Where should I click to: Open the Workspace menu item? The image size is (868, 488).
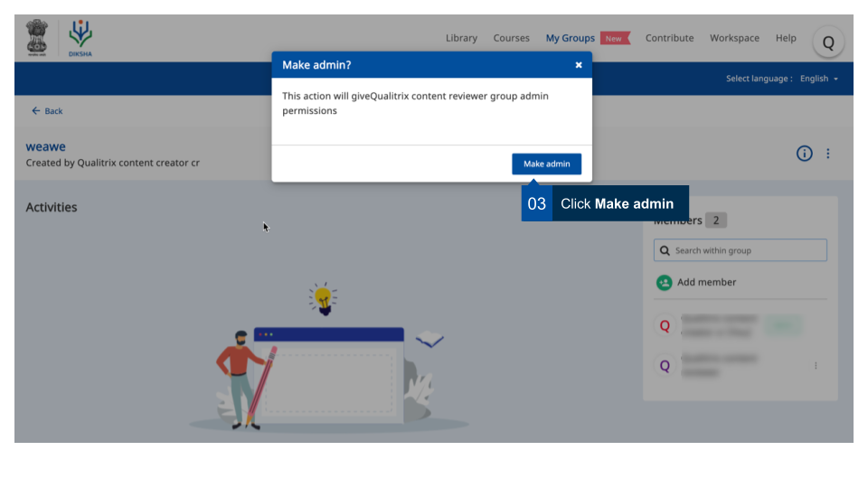(734, 38)
